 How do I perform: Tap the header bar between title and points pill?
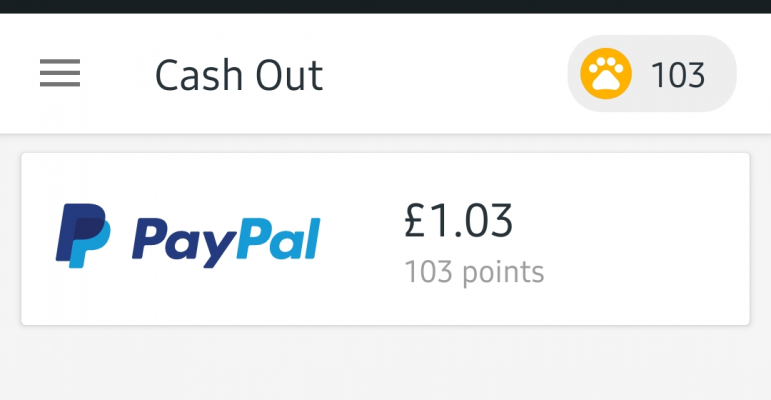pyautogui.click(x=445, y=74)
